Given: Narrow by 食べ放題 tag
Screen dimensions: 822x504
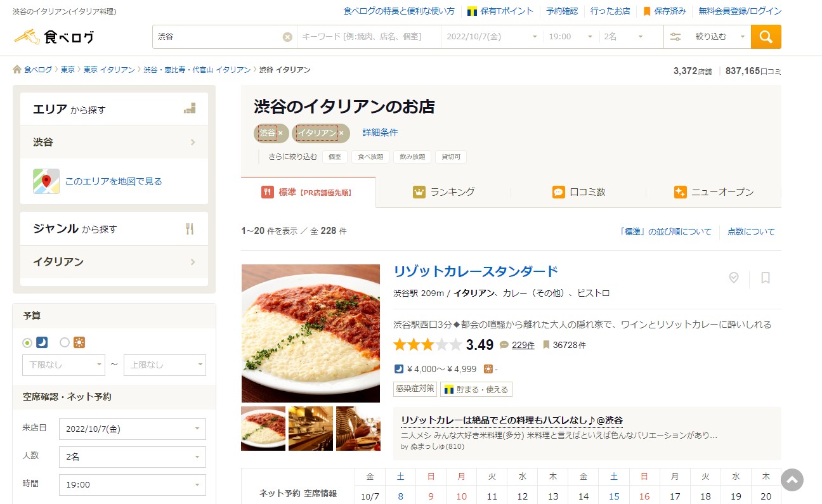Looking at the screenshot, I should tap(370, 157).
